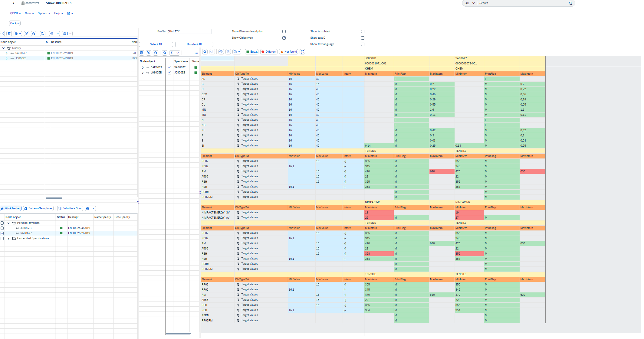Click the Select All button
This screenshot has height=339, width=644.
click(x=156, y=44)
